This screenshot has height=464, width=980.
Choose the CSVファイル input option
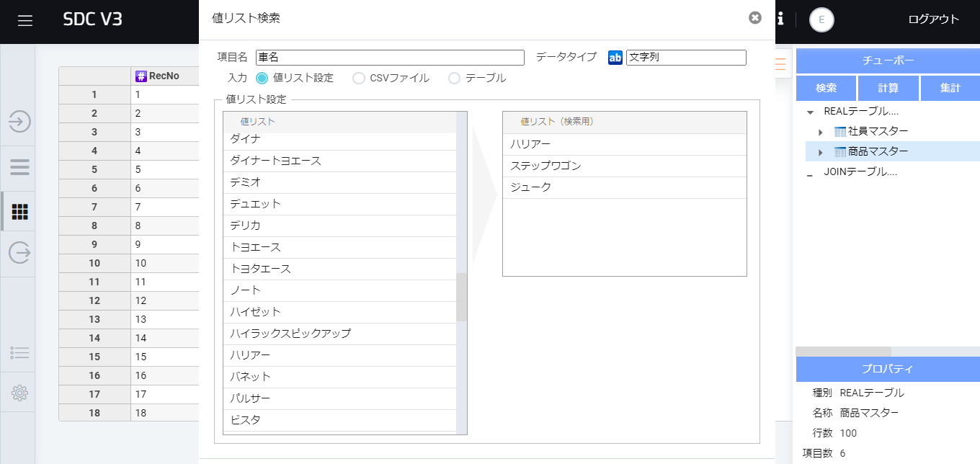(x=358, y=78)
